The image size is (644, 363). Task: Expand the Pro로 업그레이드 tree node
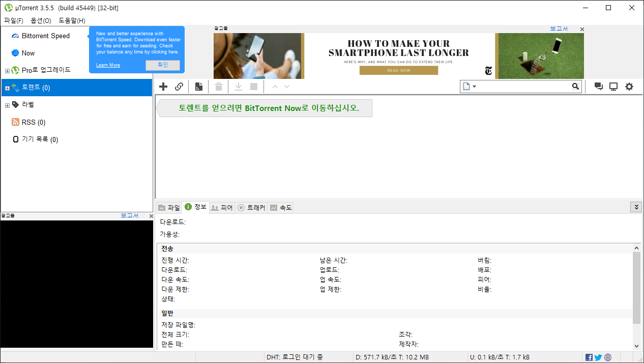tap(7, 71)
